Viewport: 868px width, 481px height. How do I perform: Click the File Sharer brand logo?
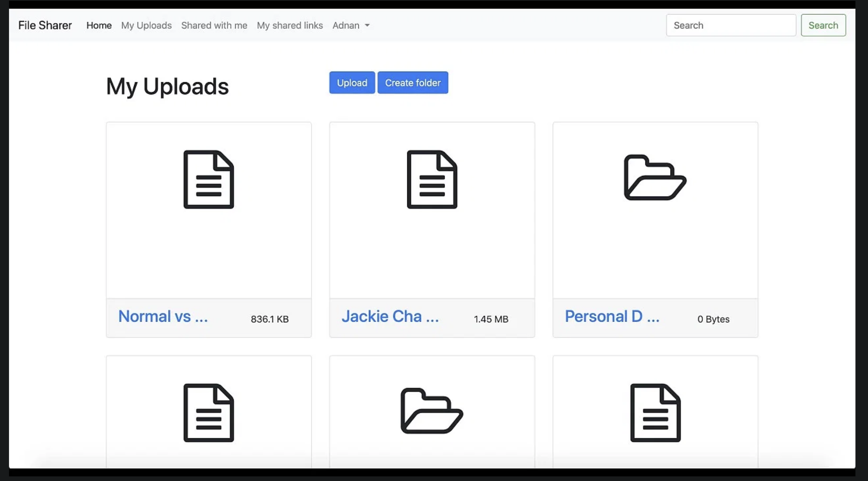click(x=45, y=25)
